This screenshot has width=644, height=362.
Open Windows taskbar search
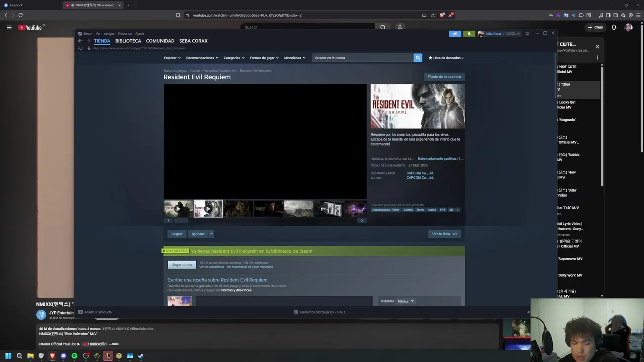tap(19, 356)
